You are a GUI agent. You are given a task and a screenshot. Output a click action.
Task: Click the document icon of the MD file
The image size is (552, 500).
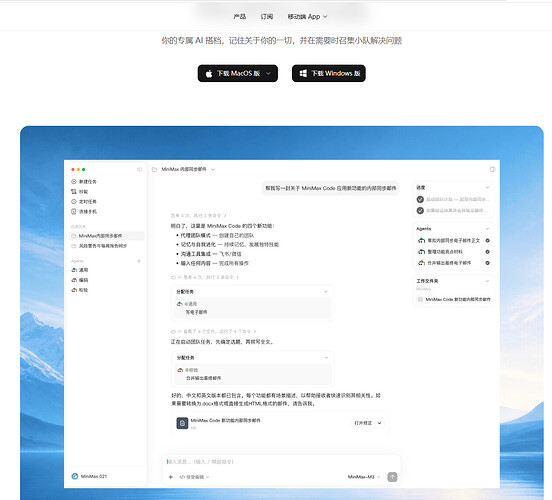click(x=182, y=423)
